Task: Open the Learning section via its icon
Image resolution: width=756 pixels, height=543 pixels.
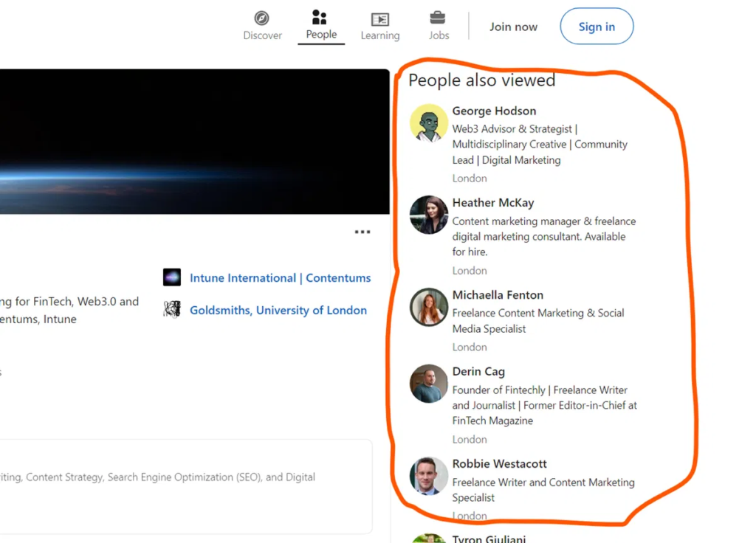Action: [379, 19]
